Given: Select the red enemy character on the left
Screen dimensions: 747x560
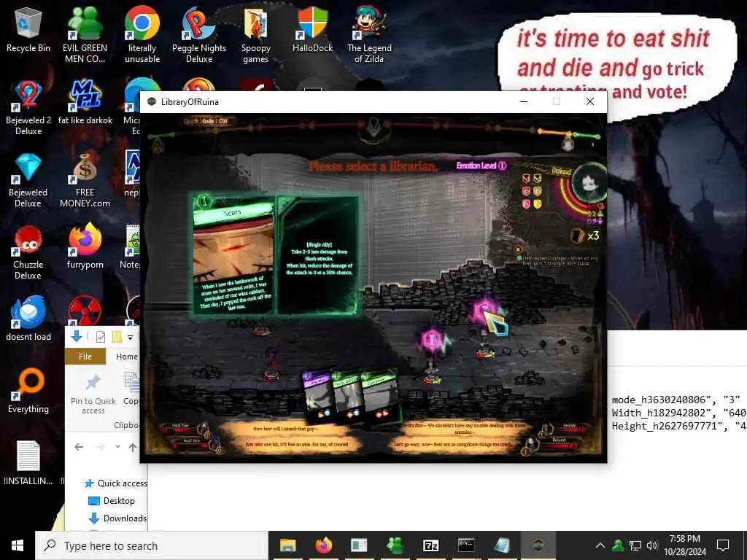Looking at the screenshot, I should [x=271, y=365].
